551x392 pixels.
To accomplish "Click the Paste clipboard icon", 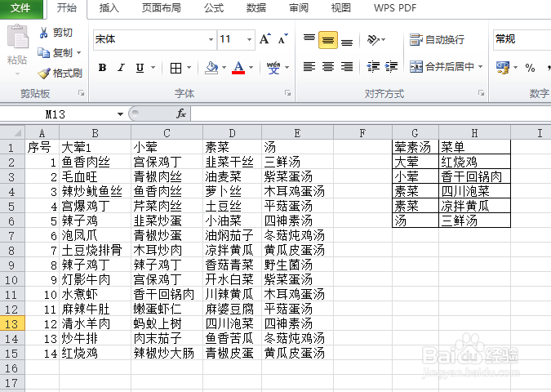I will tap(17, 36).
